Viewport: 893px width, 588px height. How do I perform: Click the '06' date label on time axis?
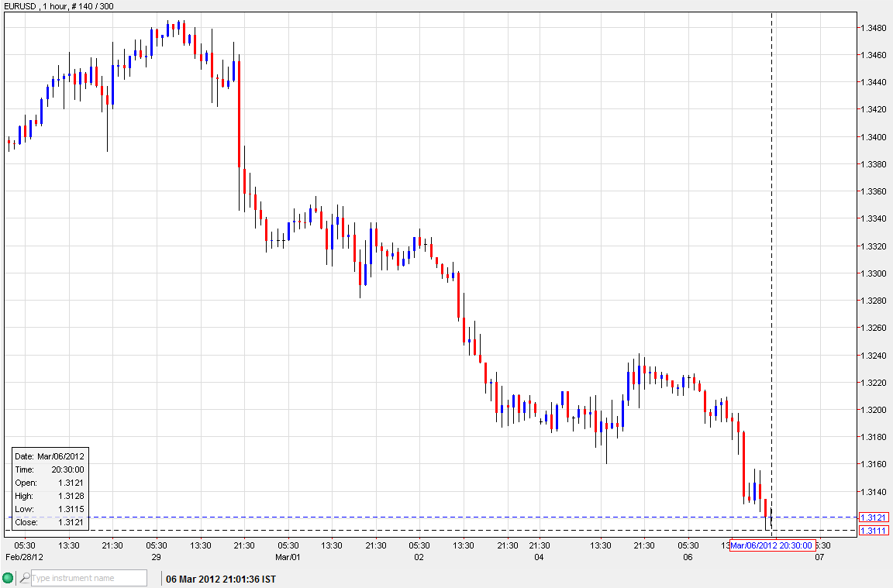688,557
